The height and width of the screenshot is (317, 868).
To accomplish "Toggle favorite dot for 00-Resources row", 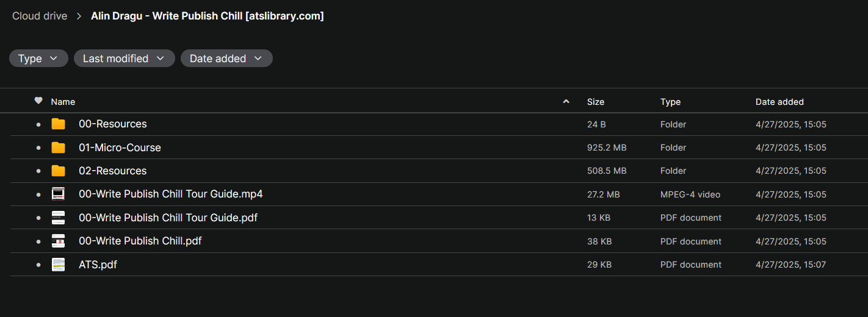I will point(38,124).
